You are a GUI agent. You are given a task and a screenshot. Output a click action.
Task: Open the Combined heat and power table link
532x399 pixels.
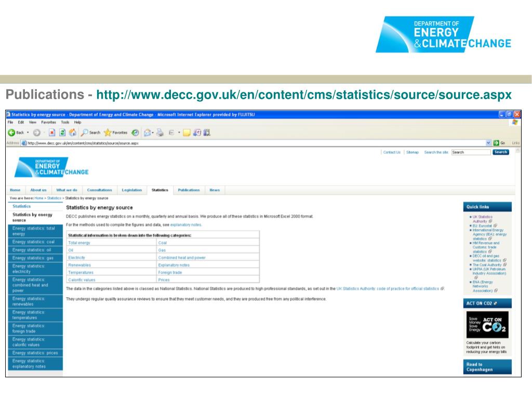182,258
